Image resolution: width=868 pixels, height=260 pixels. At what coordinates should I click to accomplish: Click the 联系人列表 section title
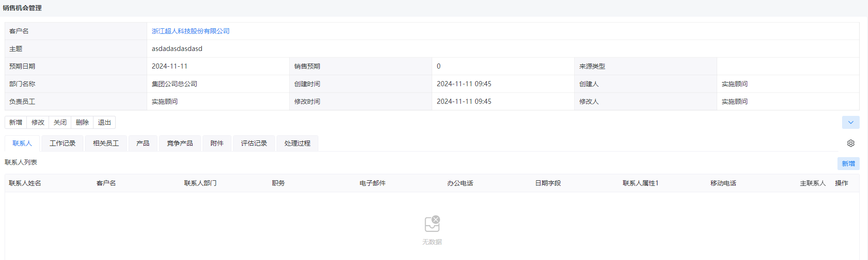pos(21,162)
